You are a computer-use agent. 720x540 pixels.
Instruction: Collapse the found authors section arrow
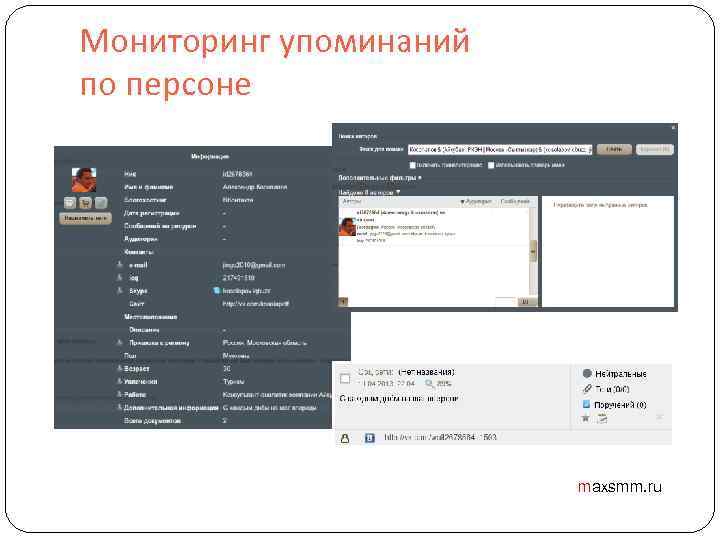click(x=398, y=192)
